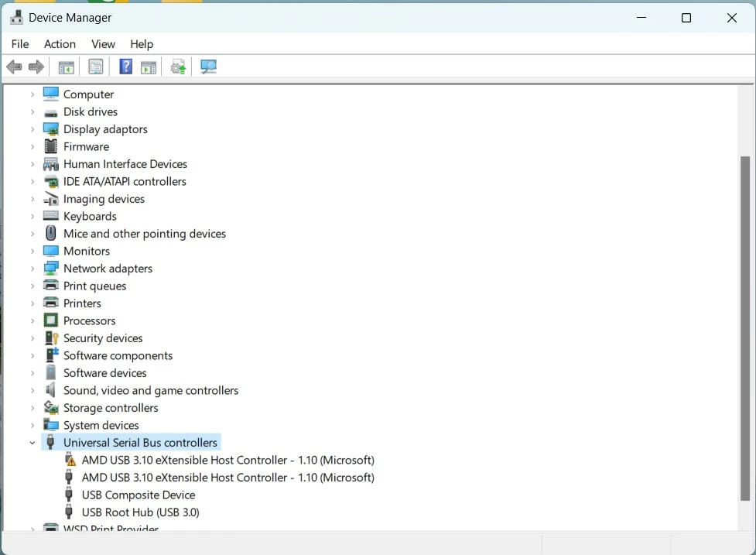Toggle the console tree pane toolbar icon
Viewport: 756px width, 555px height.
(66, 67)
